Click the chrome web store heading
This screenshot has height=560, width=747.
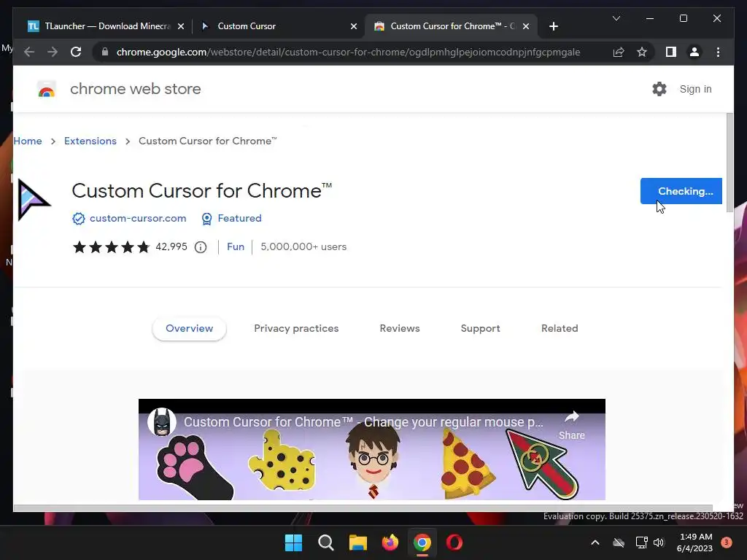coord(135,89)
